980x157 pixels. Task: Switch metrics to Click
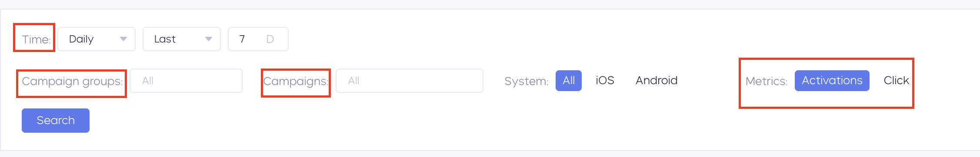(897, 81)
